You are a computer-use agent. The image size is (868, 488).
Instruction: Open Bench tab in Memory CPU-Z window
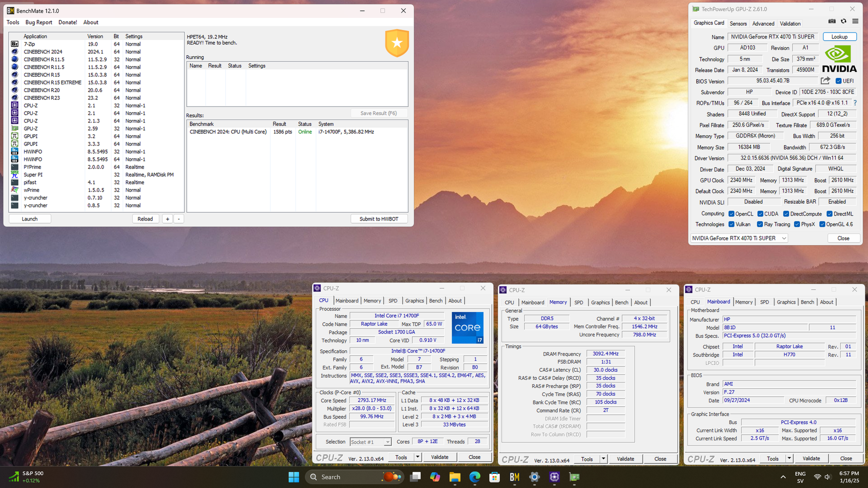point(622,302)
